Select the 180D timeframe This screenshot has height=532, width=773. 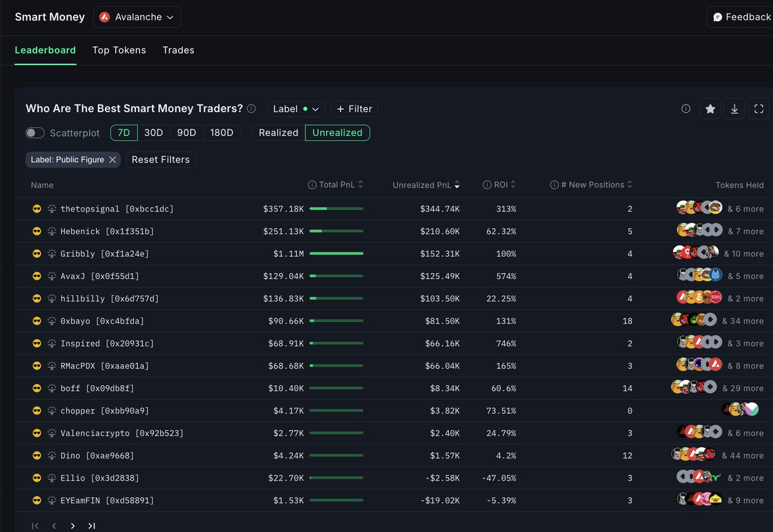(x=222, y=133)
